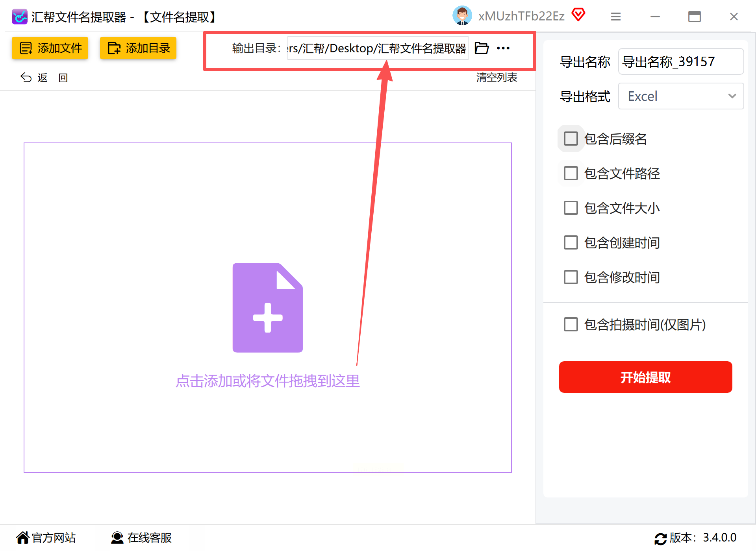Click the three-dots output directory icon
756x551 pixels.
[x=503, y=48]
